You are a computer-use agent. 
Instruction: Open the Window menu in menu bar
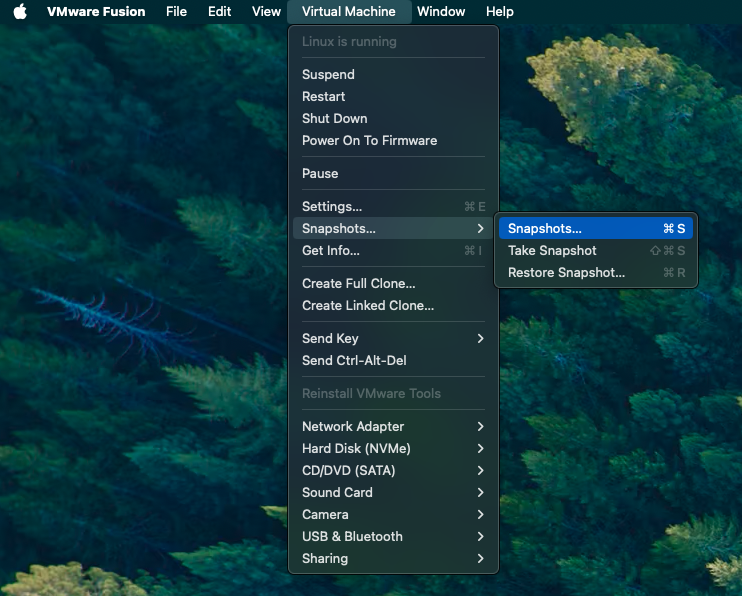(441, 12)
